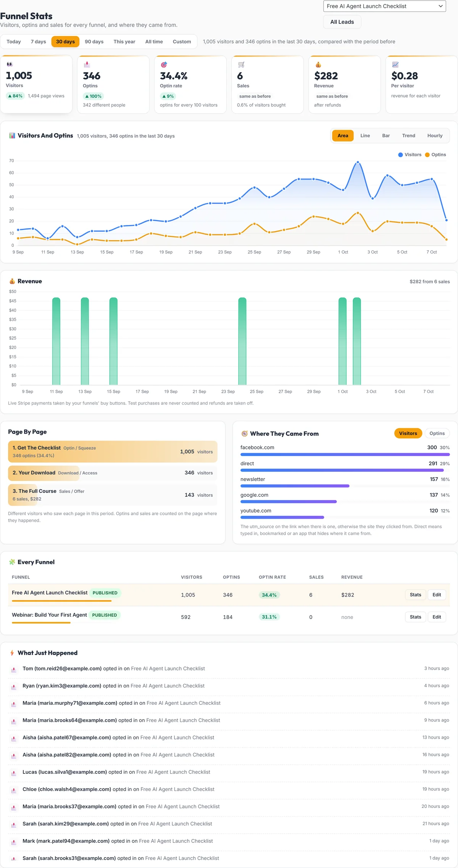
Task: Show sources by Visitors
Action: coord(408,433)
